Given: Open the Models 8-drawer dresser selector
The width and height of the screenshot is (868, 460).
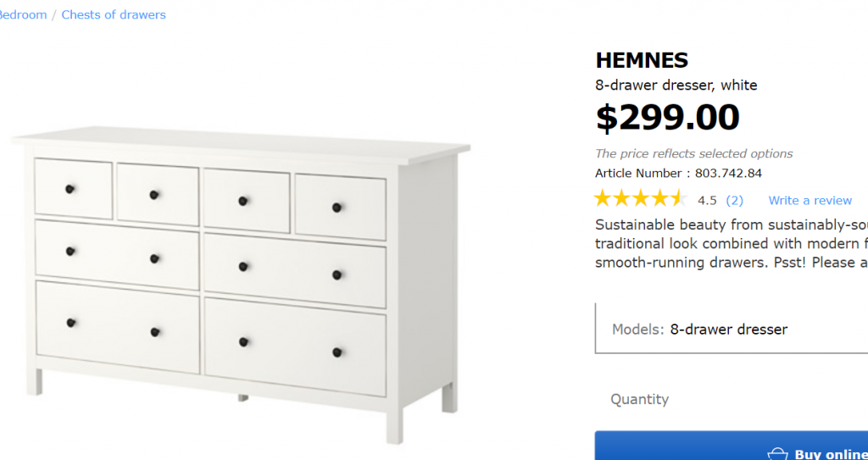Looking at the screenshot, I should (732, 328).
